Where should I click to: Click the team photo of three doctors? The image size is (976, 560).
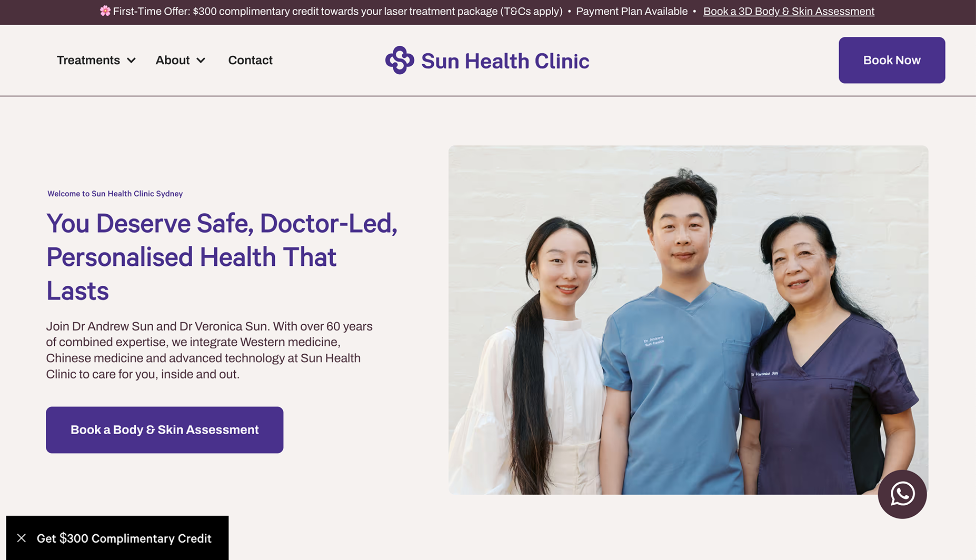pyautogui.click(x=688, y=320)
